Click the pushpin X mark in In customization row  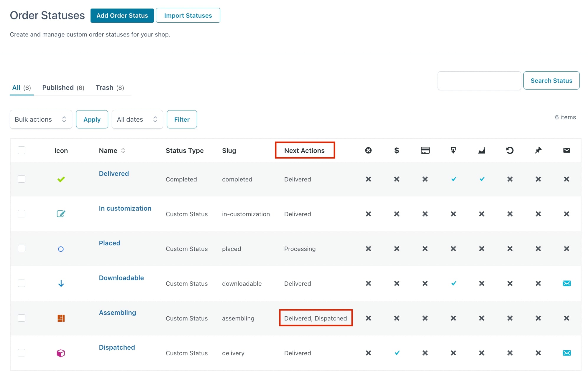538,214
